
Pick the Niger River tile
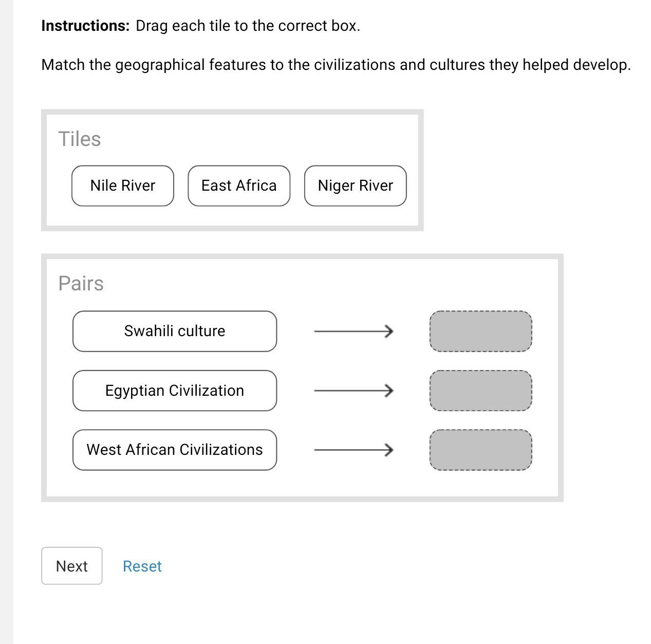click(355, 186)
